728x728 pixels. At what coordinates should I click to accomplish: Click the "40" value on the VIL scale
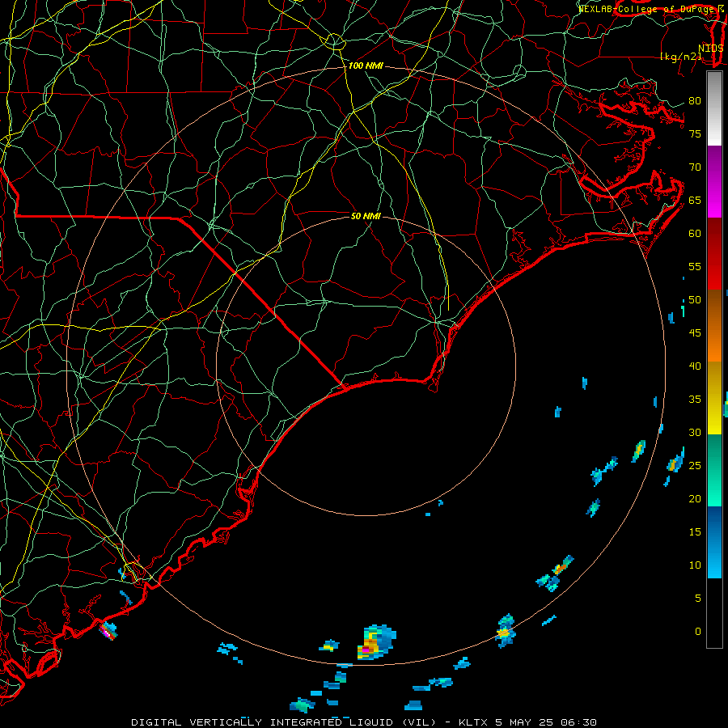tap(695, 366)
